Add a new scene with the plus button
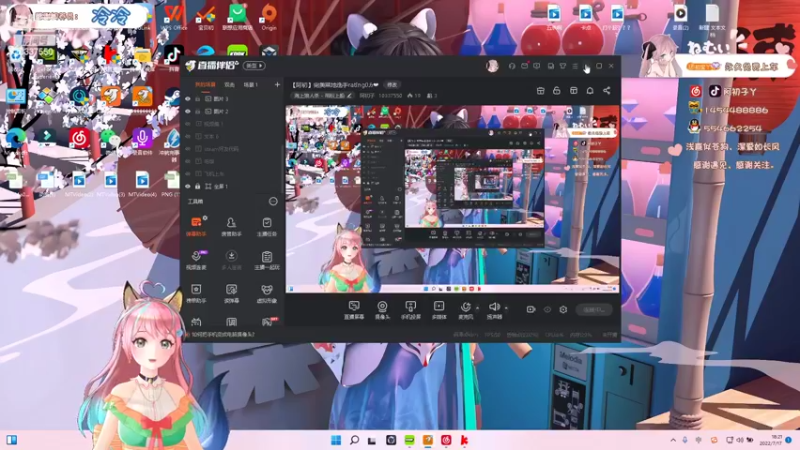The height and width of the screenshot is (450, 800). click(277, 85)
